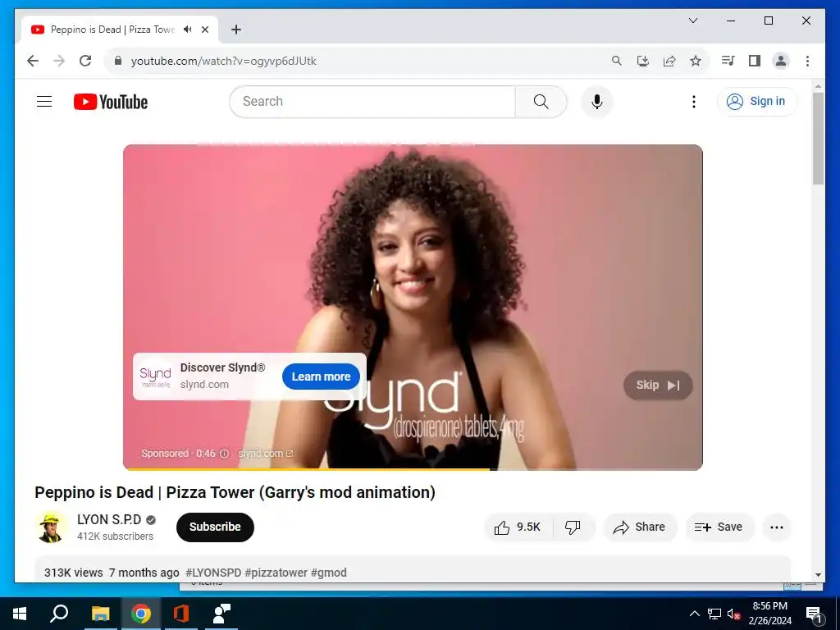Open the LYON S.P.D channel name link
The image size is (840, 630).
point(109,519)
